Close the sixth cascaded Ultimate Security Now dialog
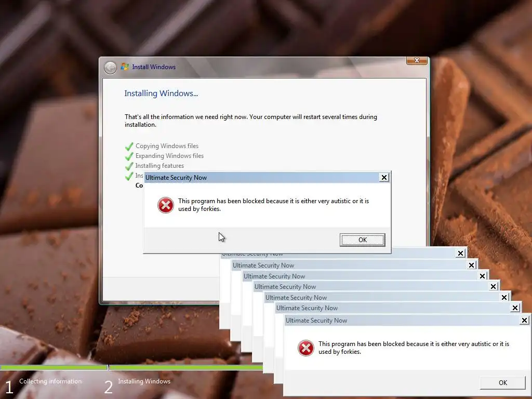 515,308
